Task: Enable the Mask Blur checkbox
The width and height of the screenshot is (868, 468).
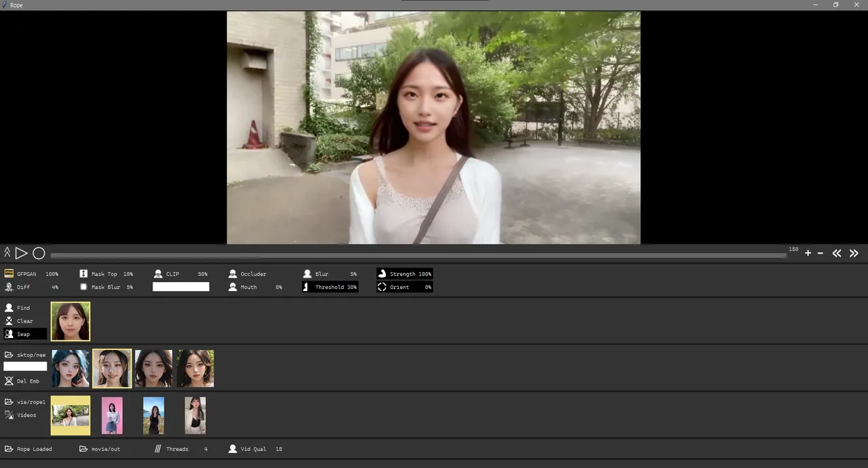Action: [83, 287]
